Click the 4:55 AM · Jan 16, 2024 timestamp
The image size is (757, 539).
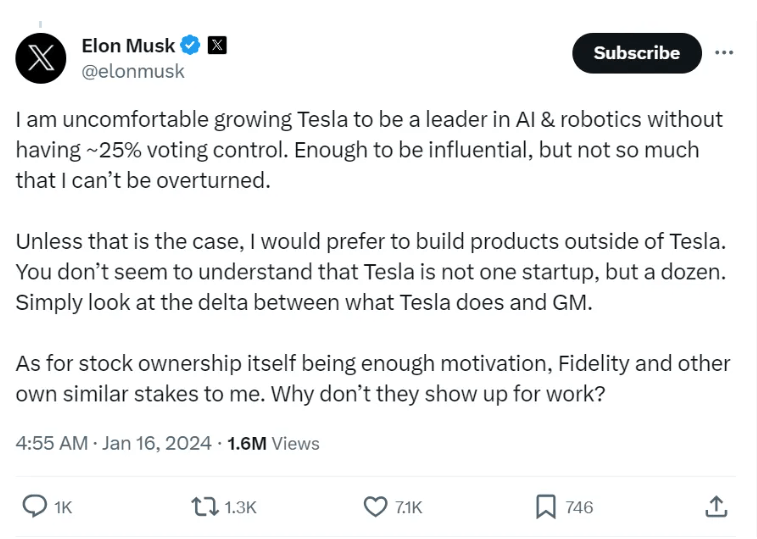pos(112,443)
